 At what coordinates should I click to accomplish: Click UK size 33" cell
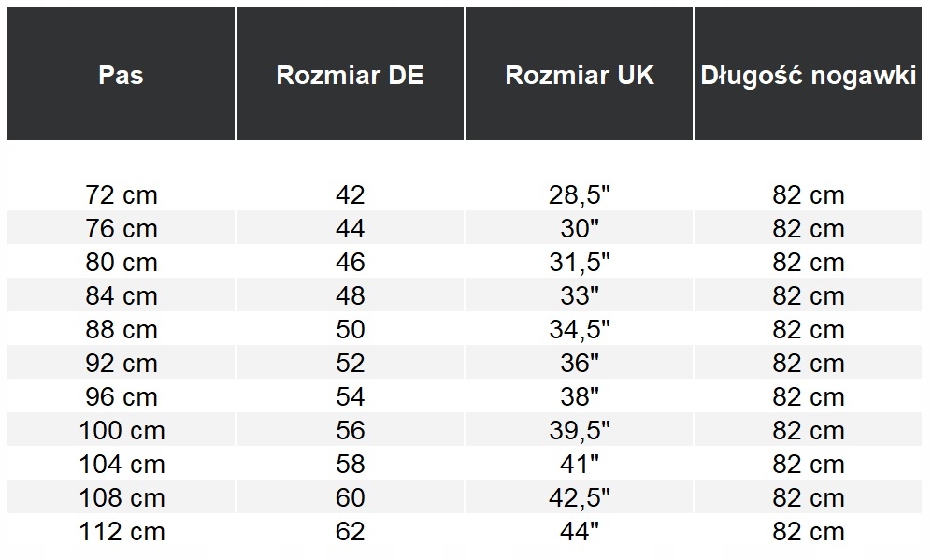(x=580, y=296)
